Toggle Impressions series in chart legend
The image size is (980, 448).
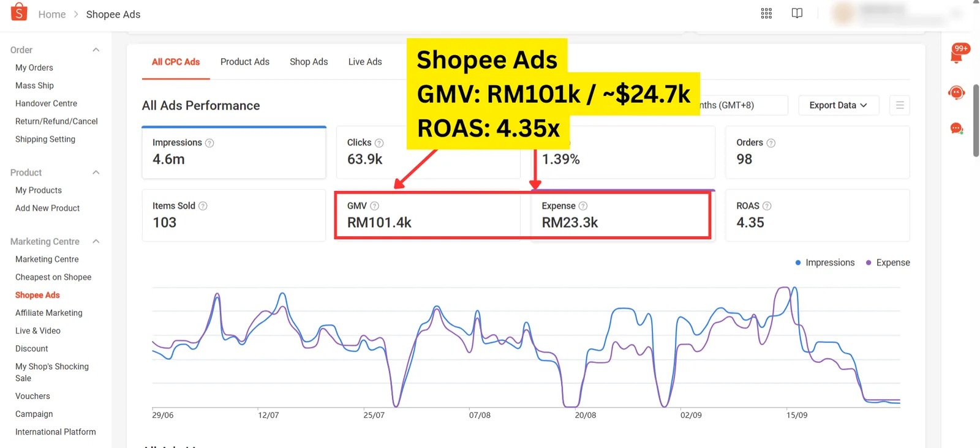(824, 263)
